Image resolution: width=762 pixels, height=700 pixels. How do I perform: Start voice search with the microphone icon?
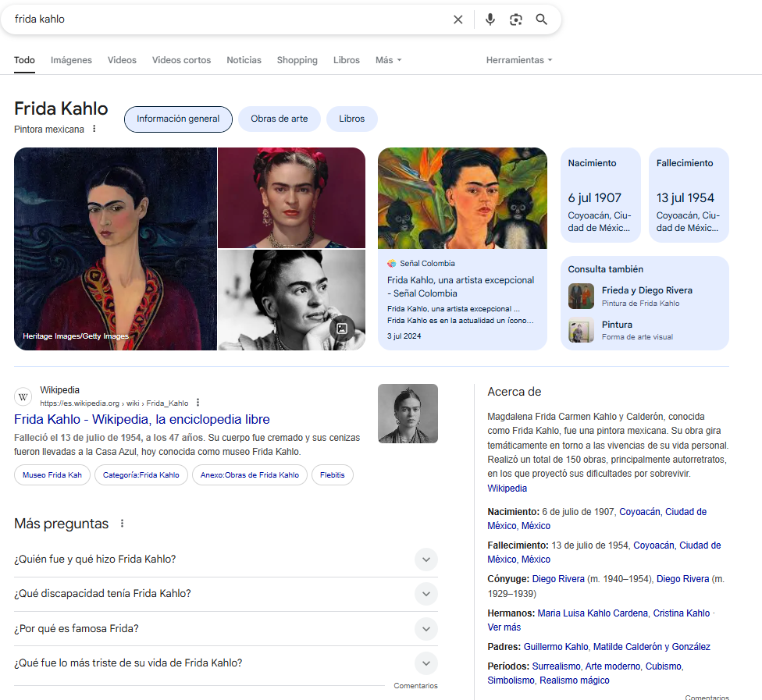click(490, 20)
